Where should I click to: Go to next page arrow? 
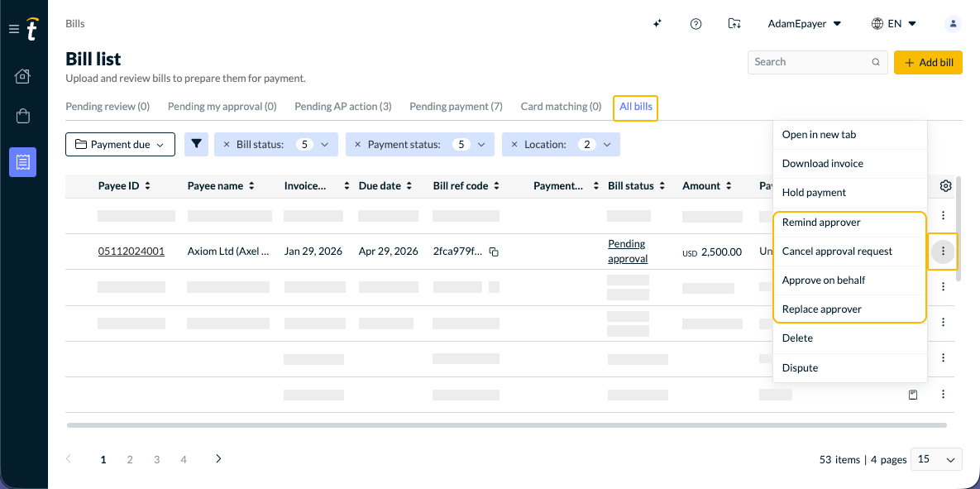pyautogui.click(x=218, y=459)
